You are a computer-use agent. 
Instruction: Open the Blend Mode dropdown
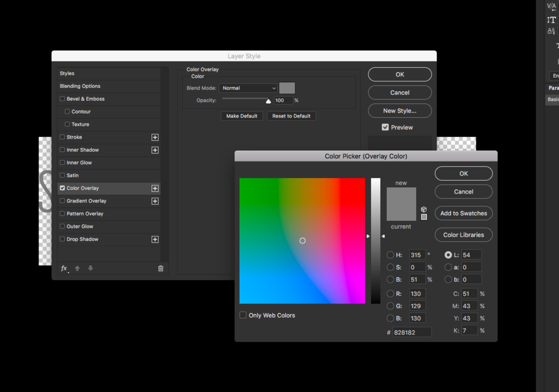coord(248,88)
